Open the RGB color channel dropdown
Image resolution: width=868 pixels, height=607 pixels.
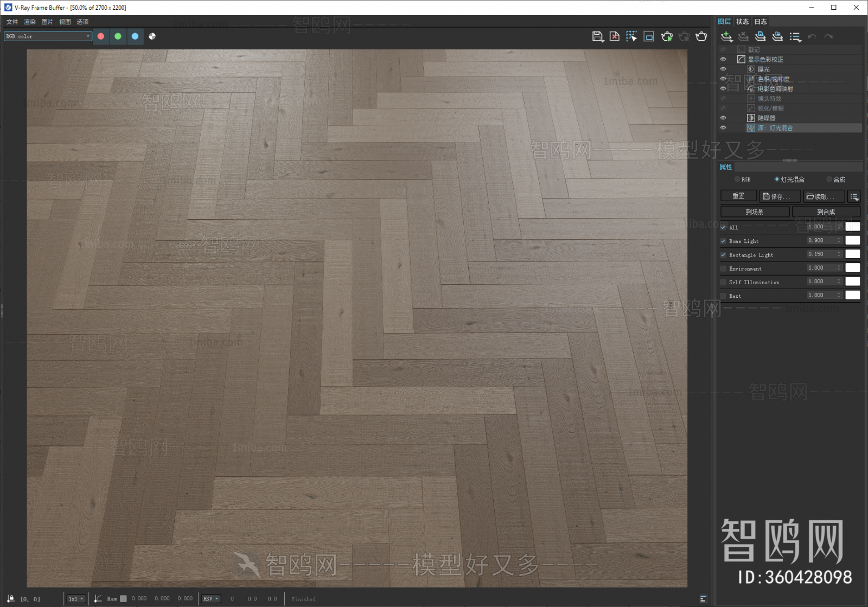click(x=48, y=36)
